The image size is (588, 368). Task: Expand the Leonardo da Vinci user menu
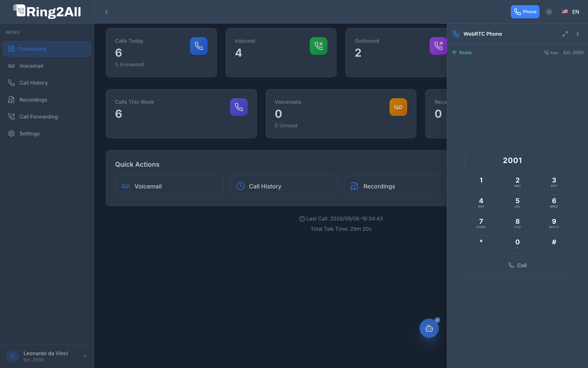pyautogui.click(x=47, y=356)
